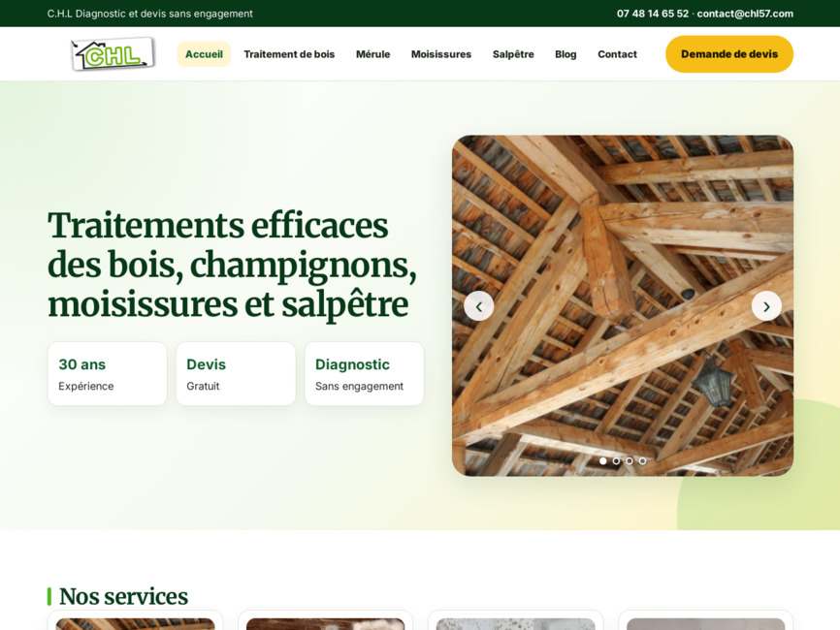Visit the Blog page
Viewport: 840px width, 630px height.
pyautogui.click(x=565, y=54)
